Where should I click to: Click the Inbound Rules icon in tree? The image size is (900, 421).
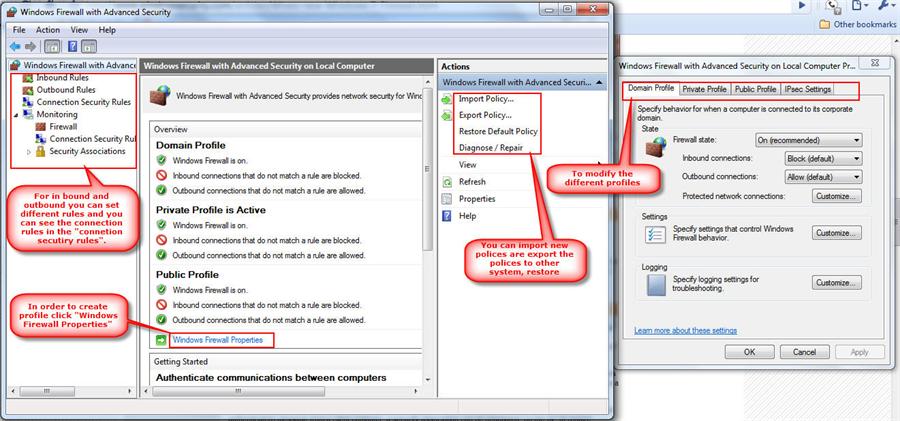[28, 78]
